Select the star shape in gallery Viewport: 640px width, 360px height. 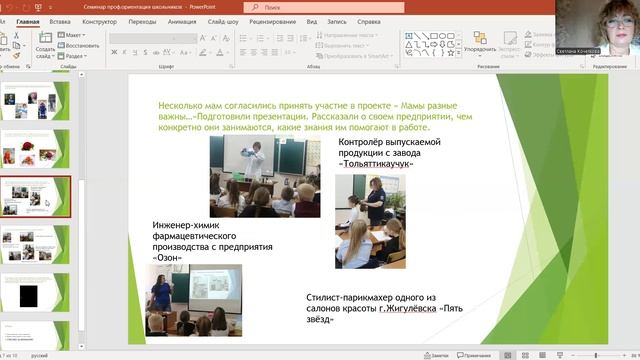pyautogui.click(x=451, y=53)
